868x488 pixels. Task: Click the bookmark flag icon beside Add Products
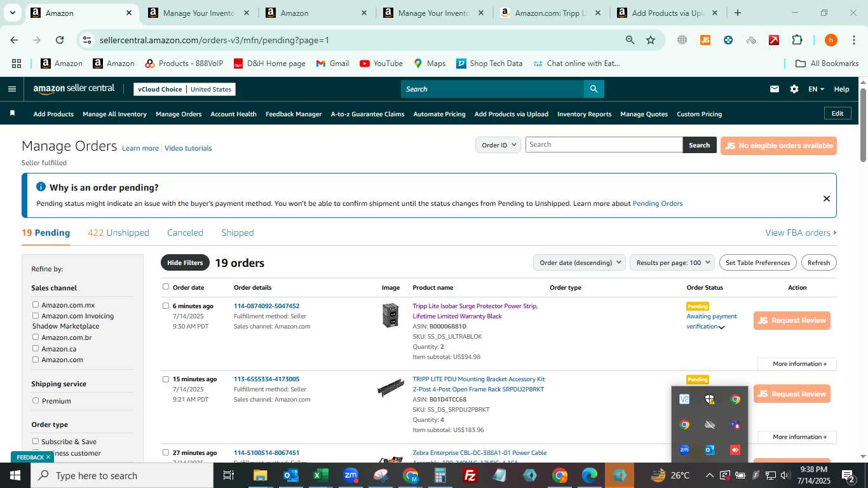pyautogui.click(x=12, y=113)
